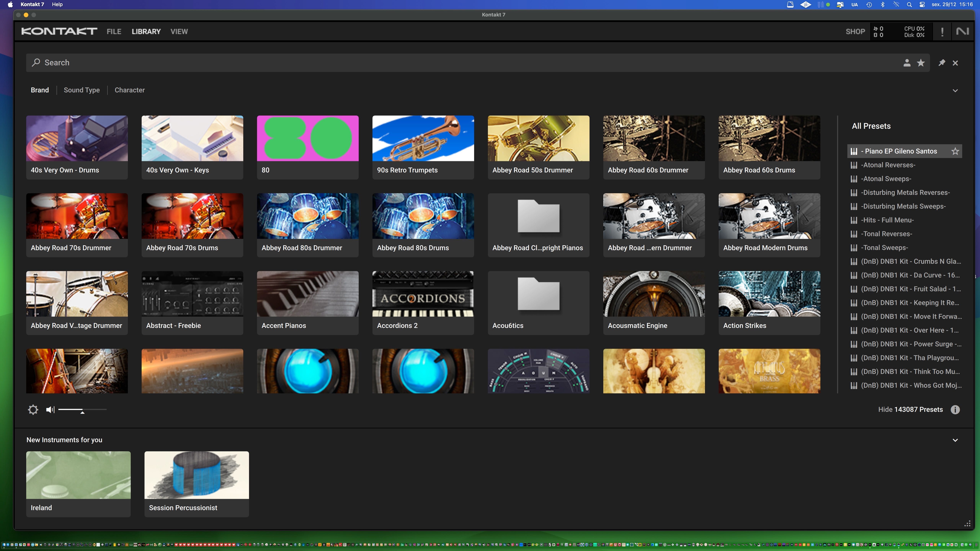
Task: Open Bluetooth status in the menu bar
Action: (883, 5)
